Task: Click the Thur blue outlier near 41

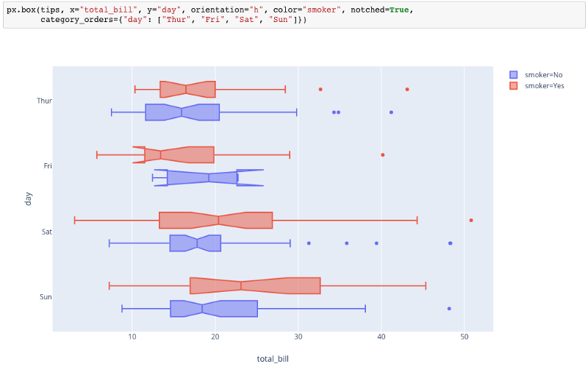Action: pos(391,112)
